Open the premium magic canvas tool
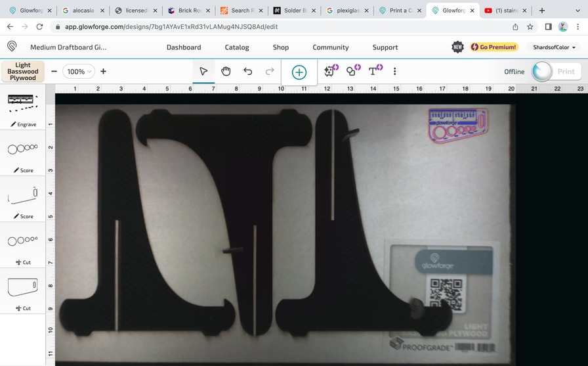 331,71
